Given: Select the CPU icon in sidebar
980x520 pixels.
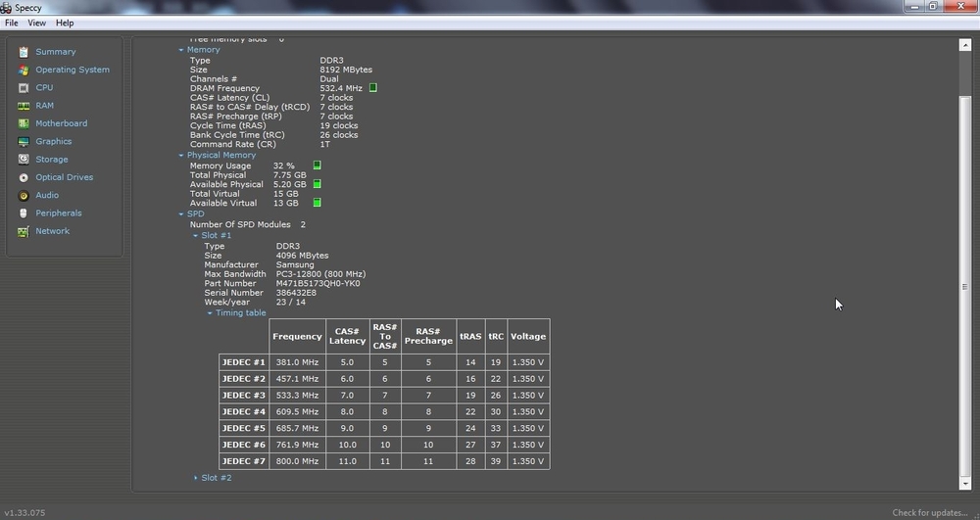Looking at the screenshot, I should [x=24, y=88].
